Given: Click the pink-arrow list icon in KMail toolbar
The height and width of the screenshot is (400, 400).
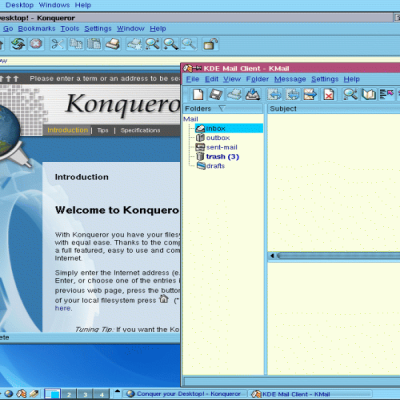Looking at the screenshot, I should [386, 94].
